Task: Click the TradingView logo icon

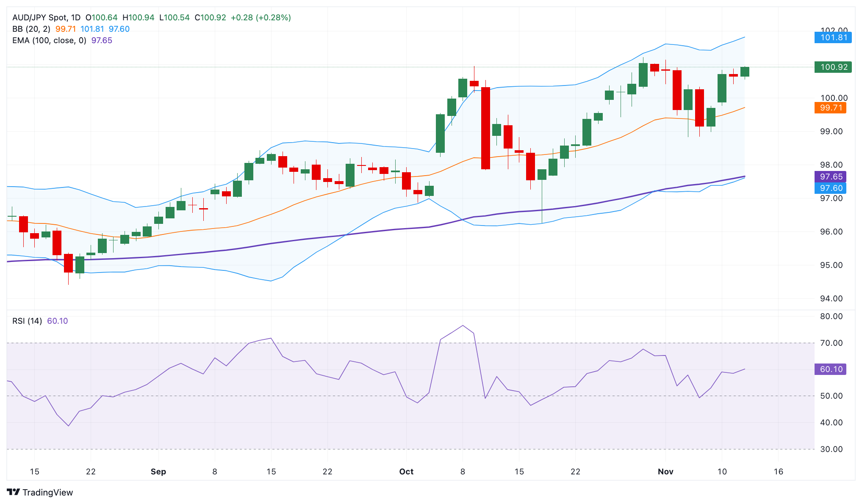Action: tap(13, 492)
